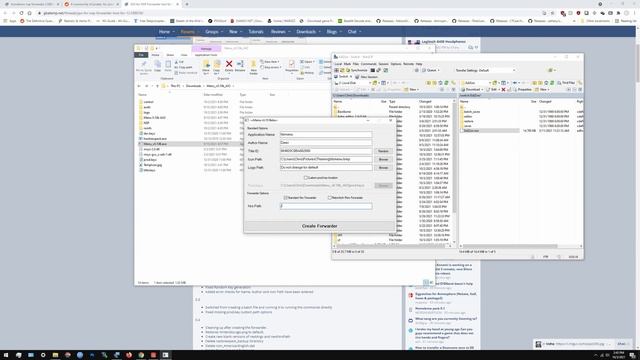Tick the Standard Nro Forwarder checkbox
The image size is (640, 360).
(x=286, y=198)
